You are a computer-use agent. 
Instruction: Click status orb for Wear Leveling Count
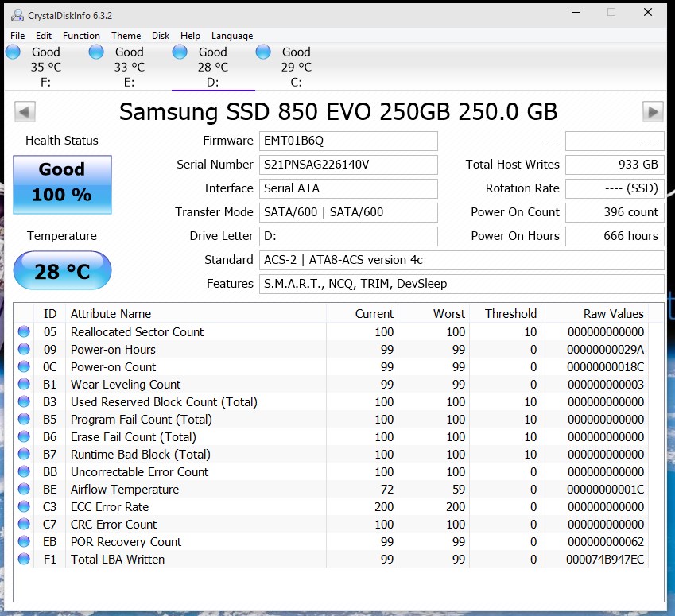(x=24, y=384)
